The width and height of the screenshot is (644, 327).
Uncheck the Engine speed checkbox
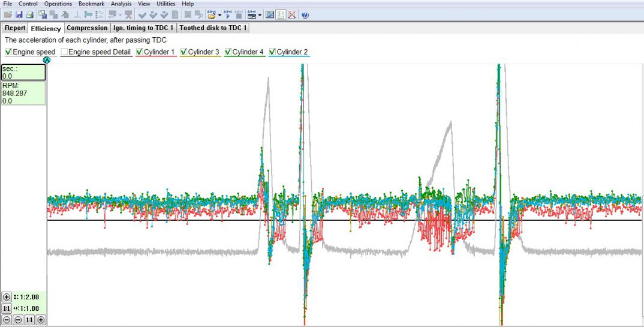pos(8,52)
